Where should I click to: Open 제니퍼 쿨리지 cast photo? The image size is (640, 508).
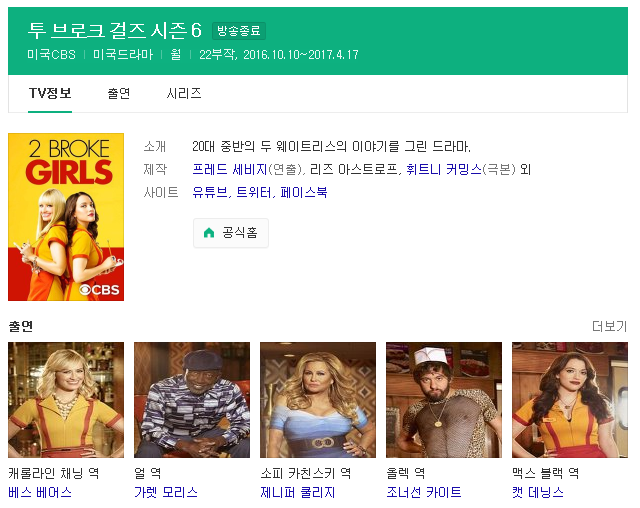pos(318,400)
